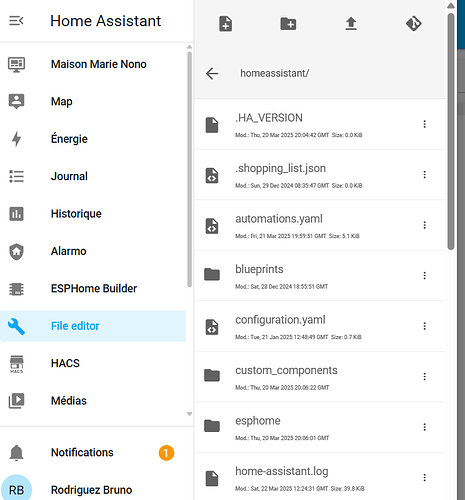The width and height of the screenshot is (465, 500).
Task: Click the new folder icon
Action: point(288,24)
